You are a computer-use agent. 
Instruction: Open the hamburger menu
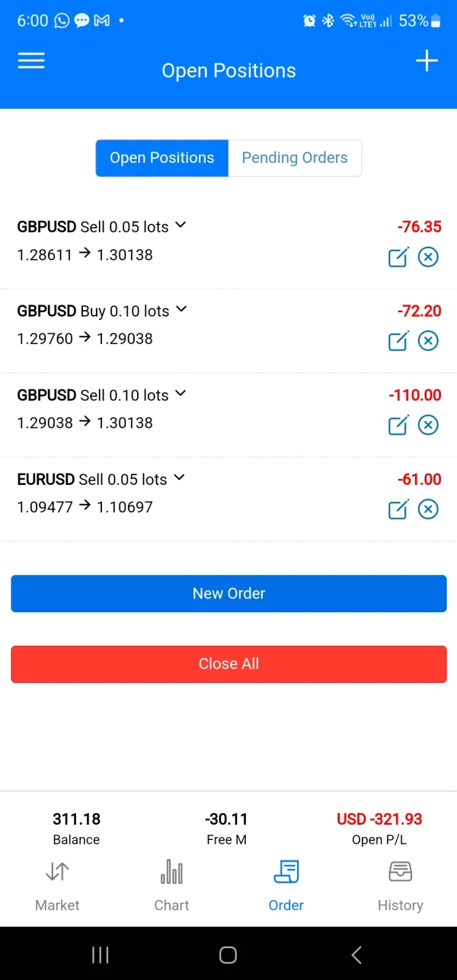31,62
